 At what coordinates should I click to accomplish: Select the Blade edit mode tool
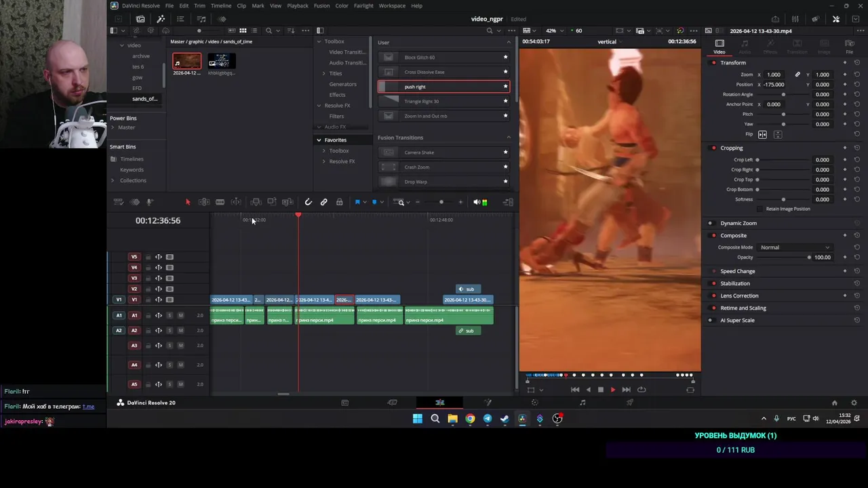click(220, 202)
